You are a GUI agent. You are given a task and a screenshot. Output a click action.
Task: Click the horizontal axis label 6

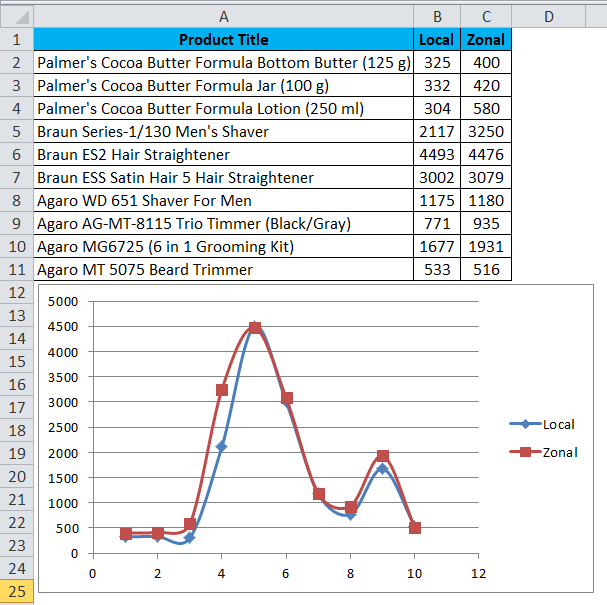click(286, 573)
